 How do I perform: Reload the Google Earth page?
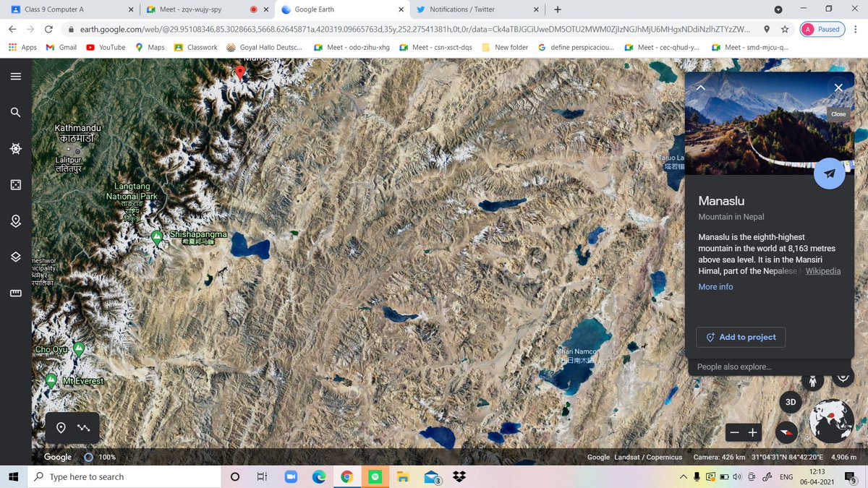coord(48,30)
